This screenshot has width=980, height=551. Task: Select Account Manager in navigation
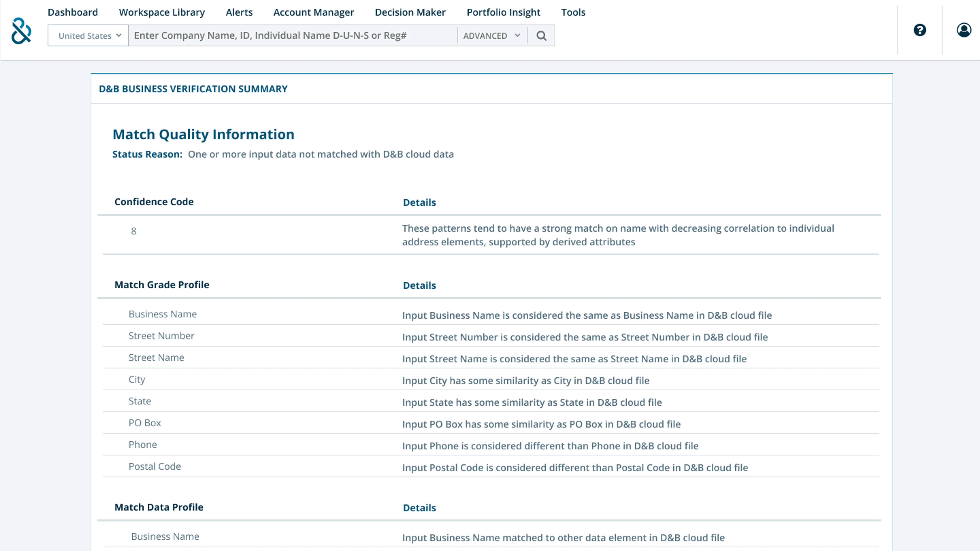click(313, 12)
